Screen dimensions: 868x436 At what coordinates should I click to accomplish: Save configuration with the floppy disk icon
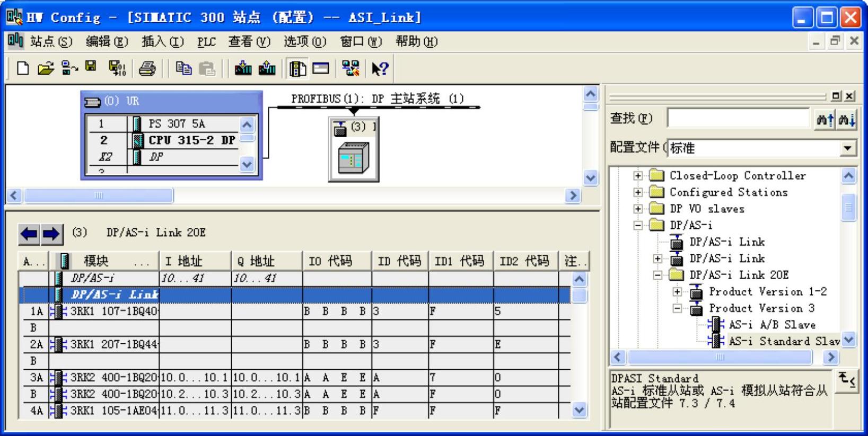click(91, 67)
